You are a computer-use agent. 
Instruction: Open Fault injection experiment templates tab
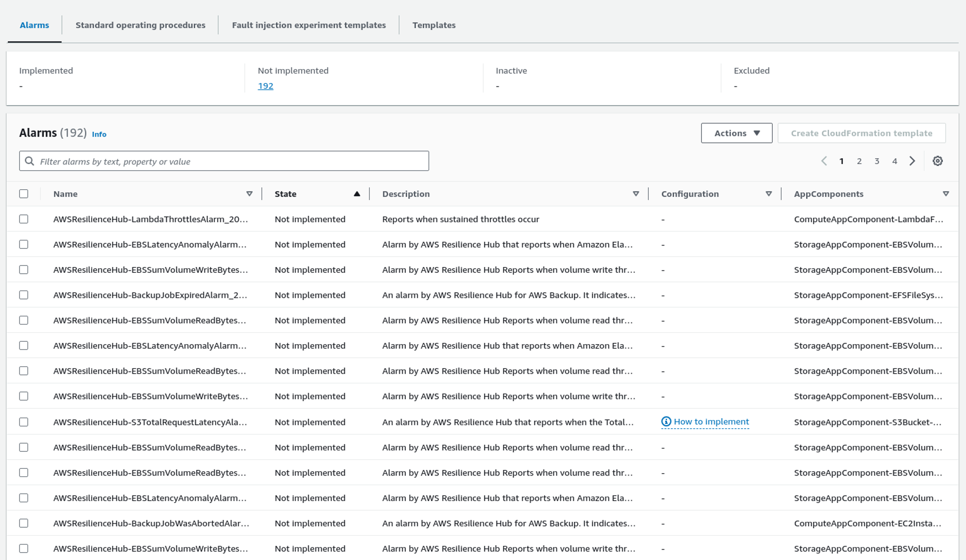click(x=309, y=25)
